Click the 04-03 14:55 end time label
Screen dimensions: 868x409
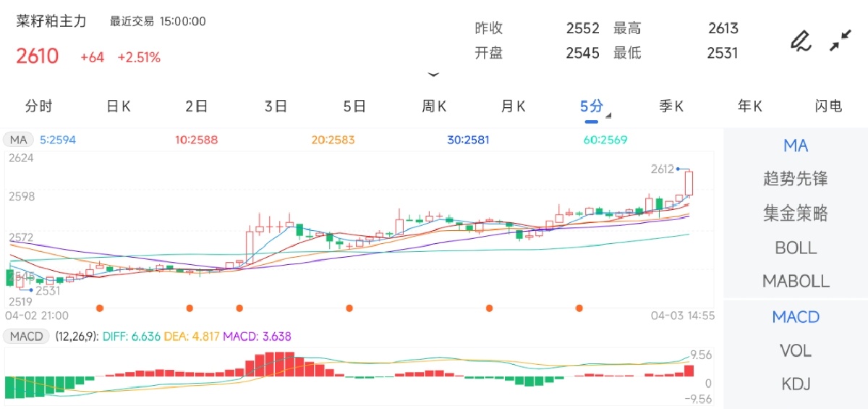pyautogui.click(x=683, y=316)
